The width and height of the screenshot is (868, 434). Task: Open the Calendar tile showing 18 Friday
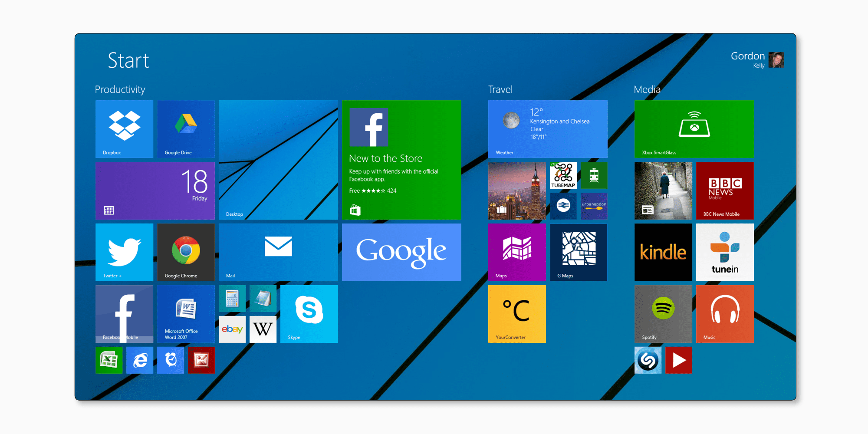[x=155, y=191]
